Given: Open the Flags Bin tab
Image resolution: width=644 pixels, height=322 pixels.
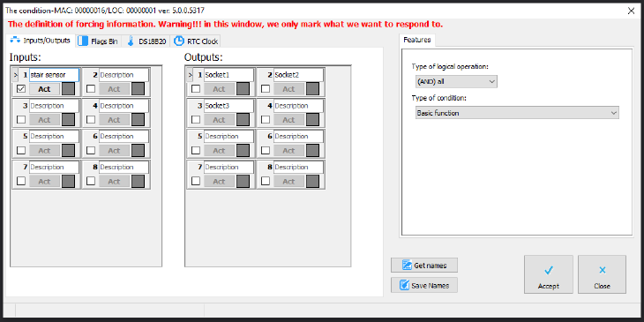Looking at the screenshot, I should pos(99,41).
